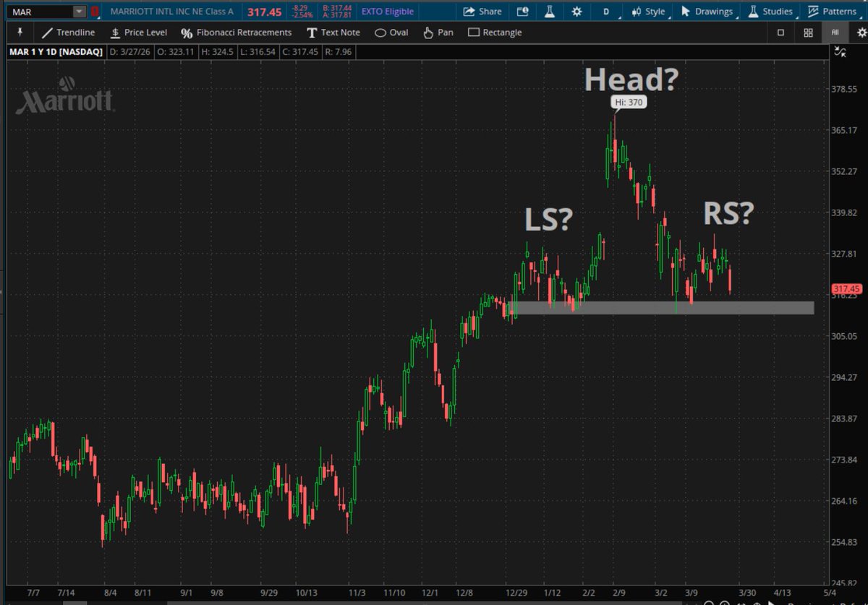The image size is (868, 605).
Task: Click the red icon next to the symbol box
Action: pos(95,12)
